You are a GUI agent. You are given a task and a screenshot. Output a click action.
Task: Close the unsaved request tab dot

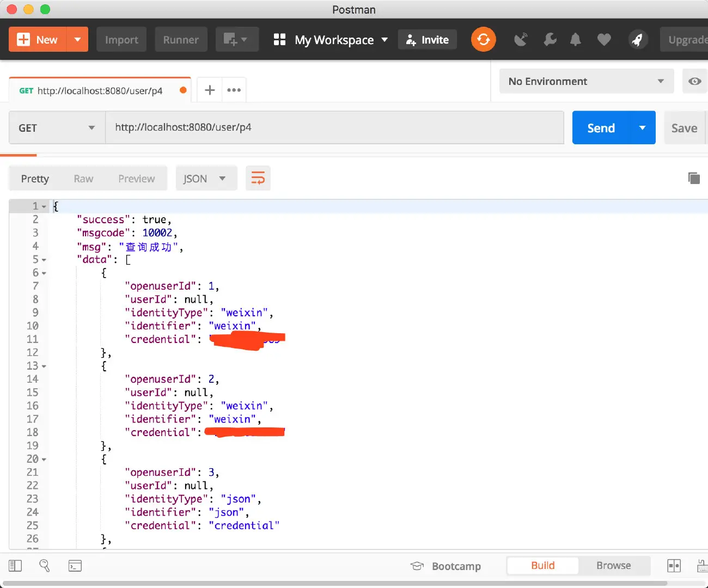183,90
